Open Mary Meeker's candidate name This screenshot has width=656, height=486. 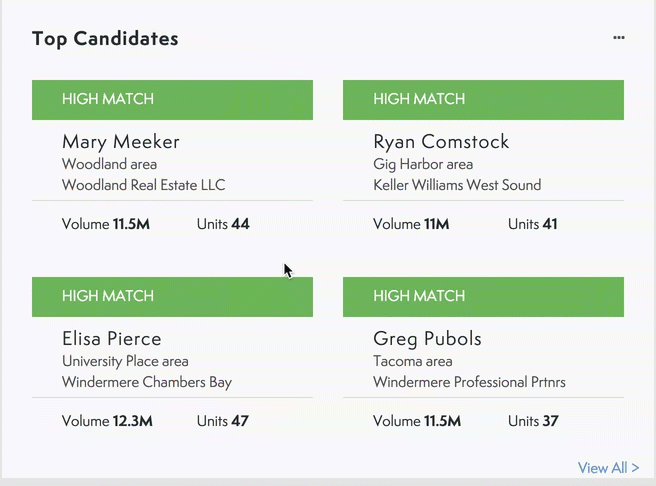[x=121, y=141]
